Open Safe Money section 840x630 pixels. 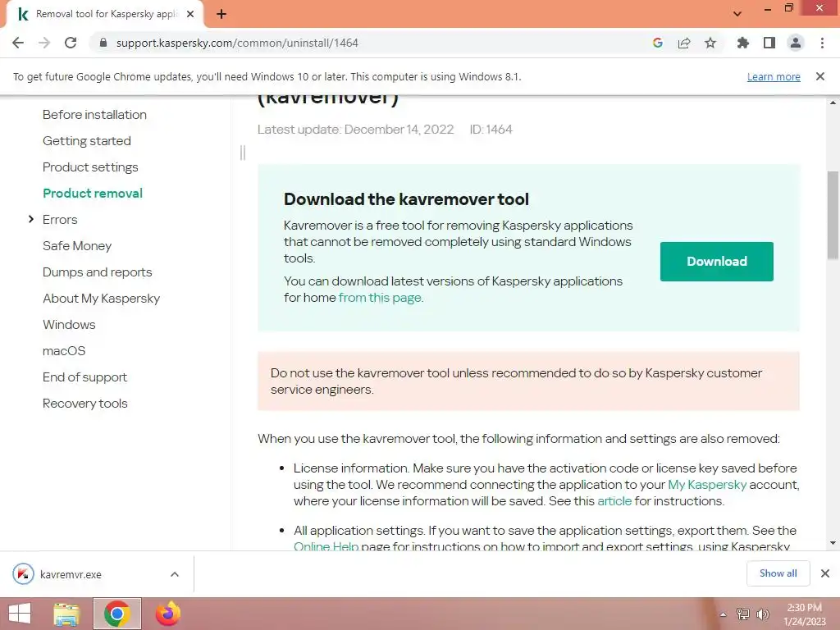coord(77,246)
